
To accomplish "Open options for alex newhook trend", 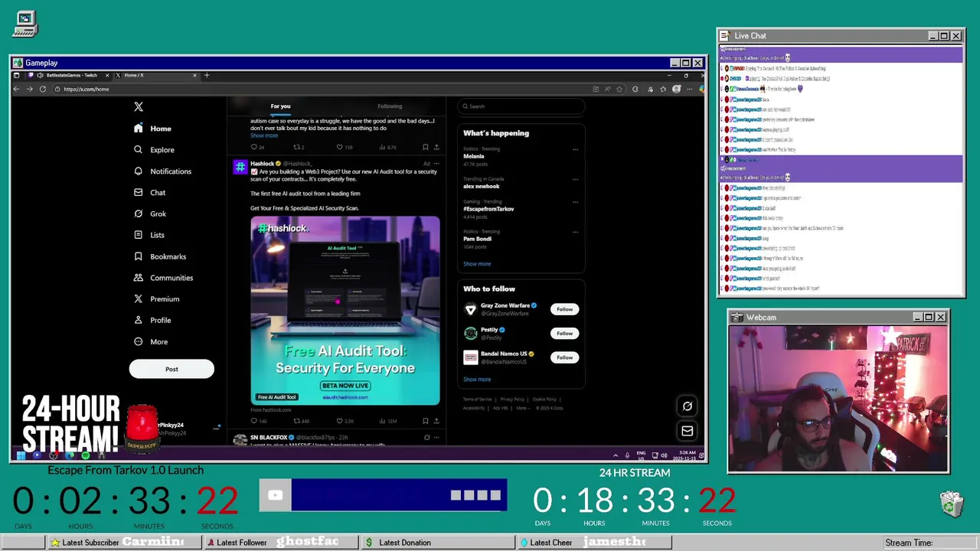I will (575, 180).
